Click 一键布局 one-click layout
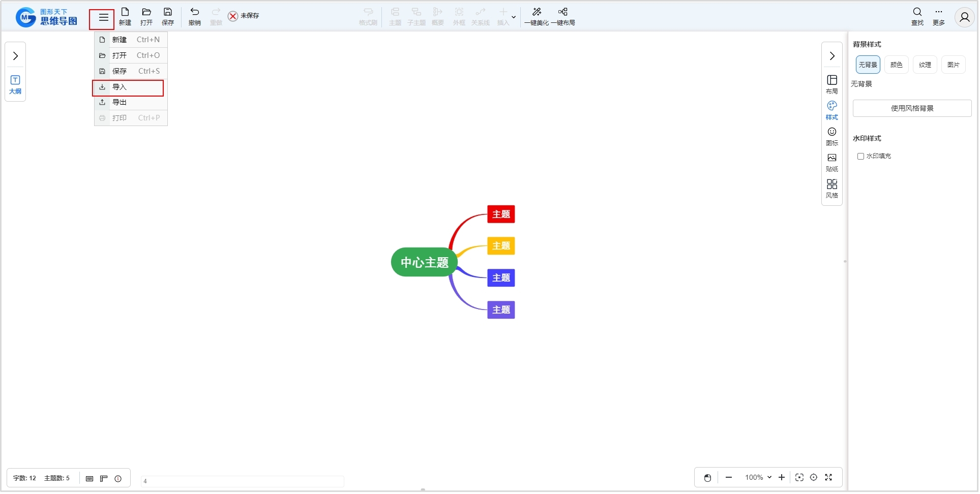 [x=563, y=17]
